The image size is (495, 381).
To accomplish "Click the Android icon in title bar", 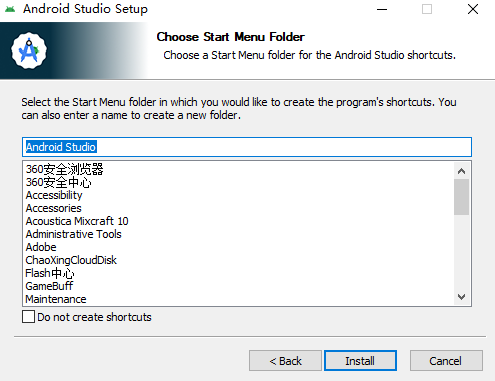I will (x=10, y=9).
